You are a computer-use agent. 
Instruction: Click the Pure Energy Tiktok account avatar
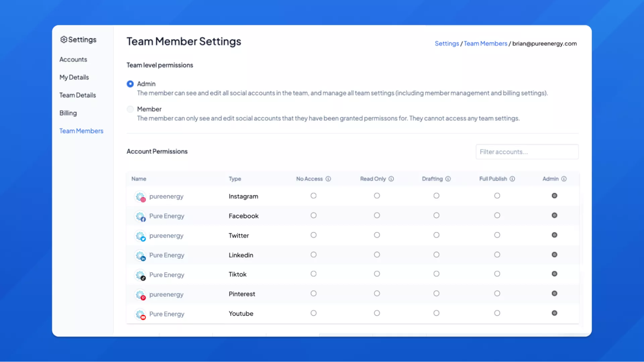(140, 275)
